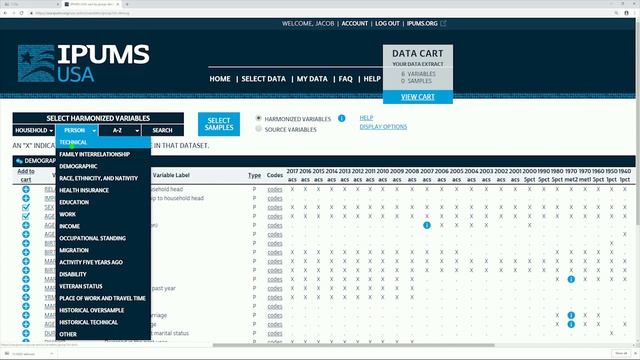This screenshot has width=640, height=360.
Task: Choose Family Interrelationship menu item
Action: 103,154
